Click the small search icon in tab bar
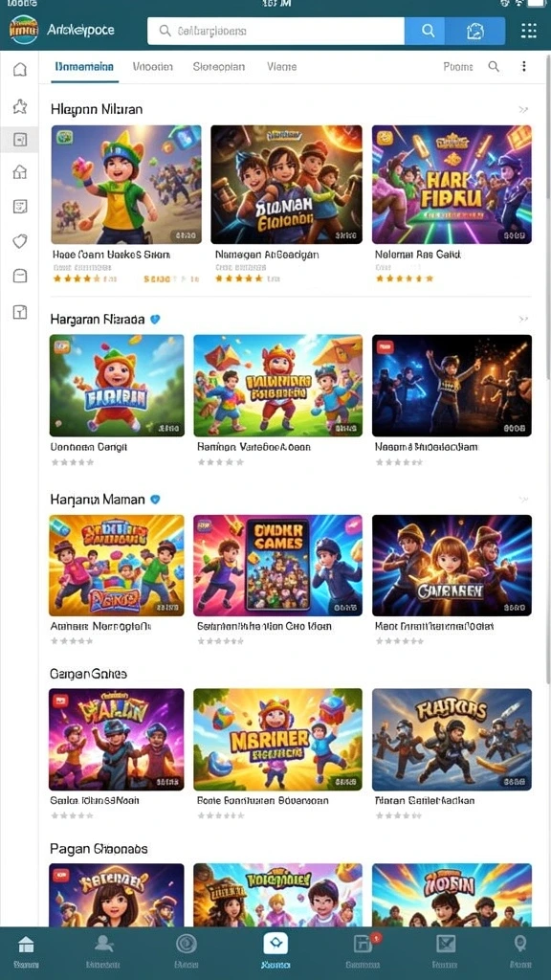 click(x=494, y=66)
